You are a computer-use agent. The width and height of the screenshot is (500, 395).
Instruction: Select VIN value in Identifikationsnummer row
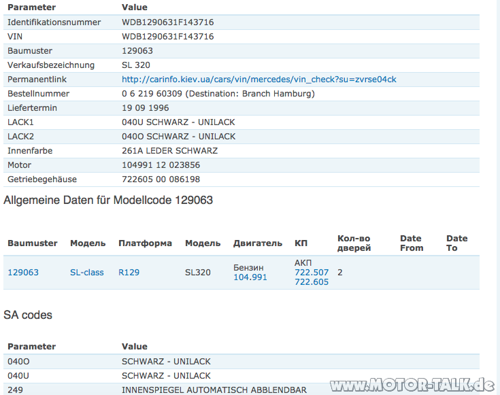click(168, 22)
